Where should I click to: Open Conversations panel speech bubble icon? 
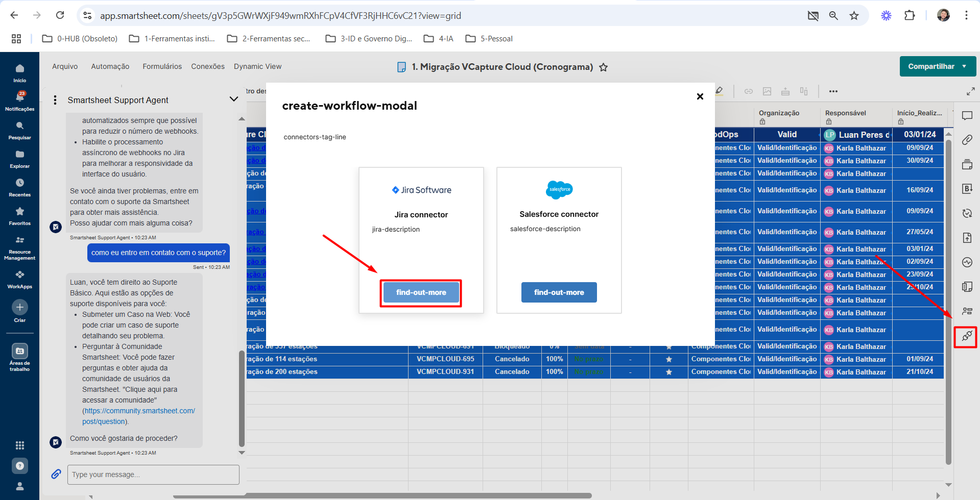coord(967,116)
